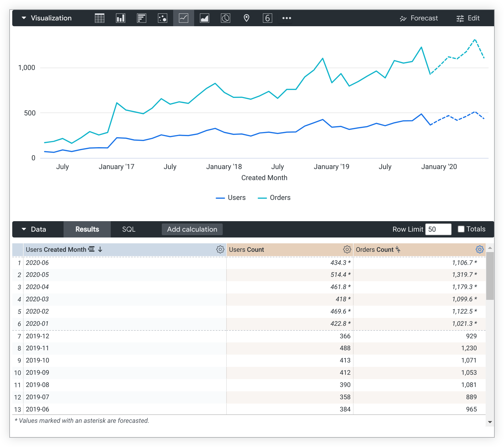Open the Results tab
Viewport: 504px width, 447px height.
coord(87,229)
